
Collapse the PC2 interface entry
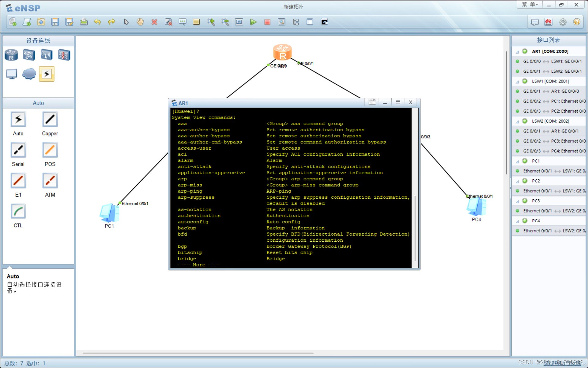[517, 181]
